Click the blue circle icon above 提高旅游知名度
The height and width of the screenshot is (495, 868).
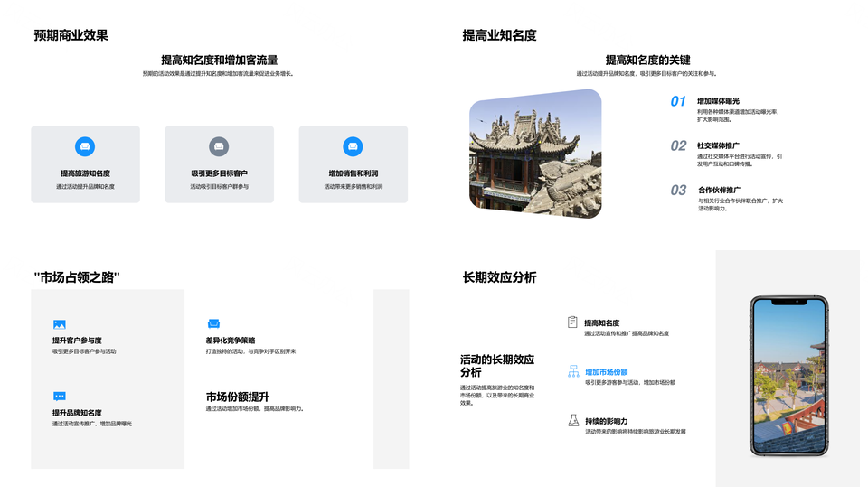pyautogui.click(x=85, y=147)
